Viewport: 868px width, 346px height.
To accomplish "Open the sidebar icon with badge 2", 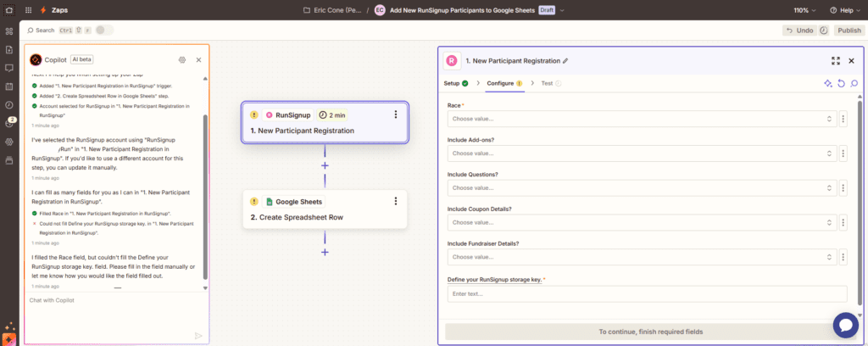I will 9,122.
